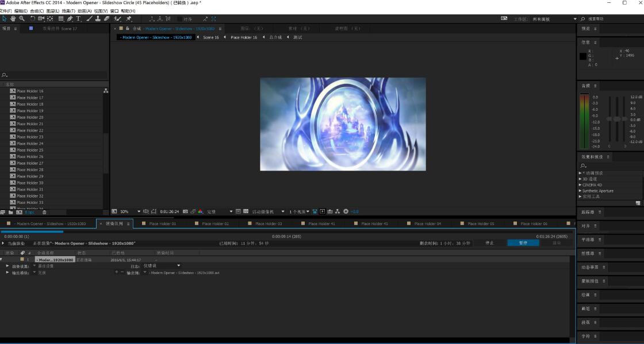The width and height of the screenshot is (644, 344).
Task: Click the 停止 (stop) render button
Action: [489, 243]
